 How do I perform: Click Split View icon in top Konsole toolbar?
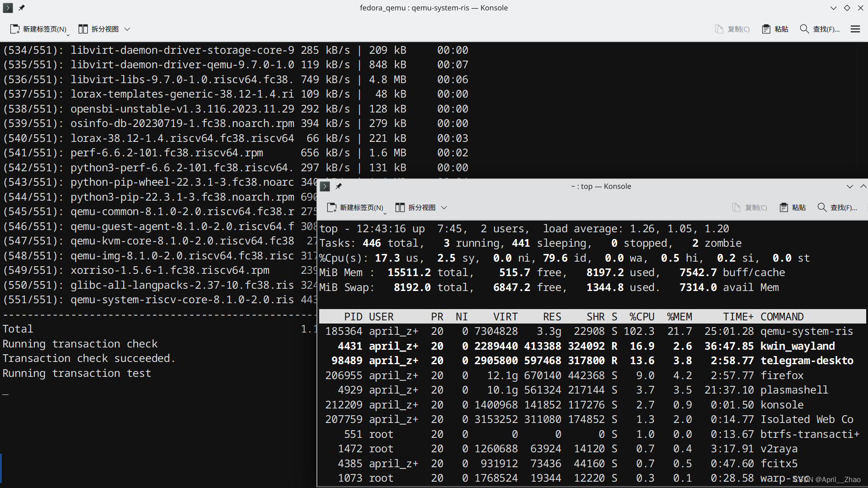tap(400, 207)
